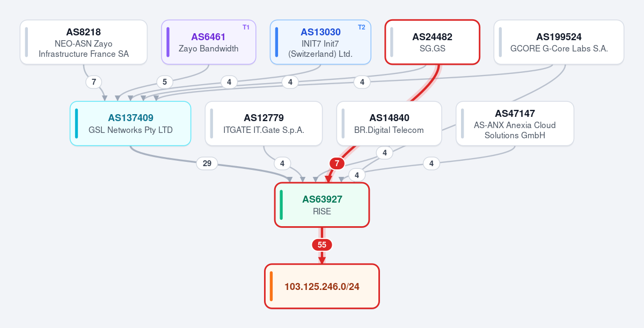This screenshot has width=644, height=328.
Task: Click the AS63927 RISE node
Action: click(x=322, y=205)
